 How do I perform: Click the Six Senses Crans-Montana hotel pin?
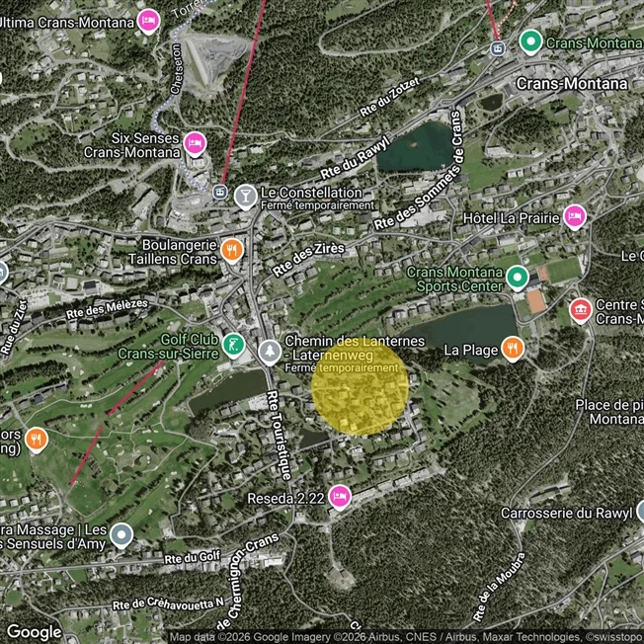(195, 143)
